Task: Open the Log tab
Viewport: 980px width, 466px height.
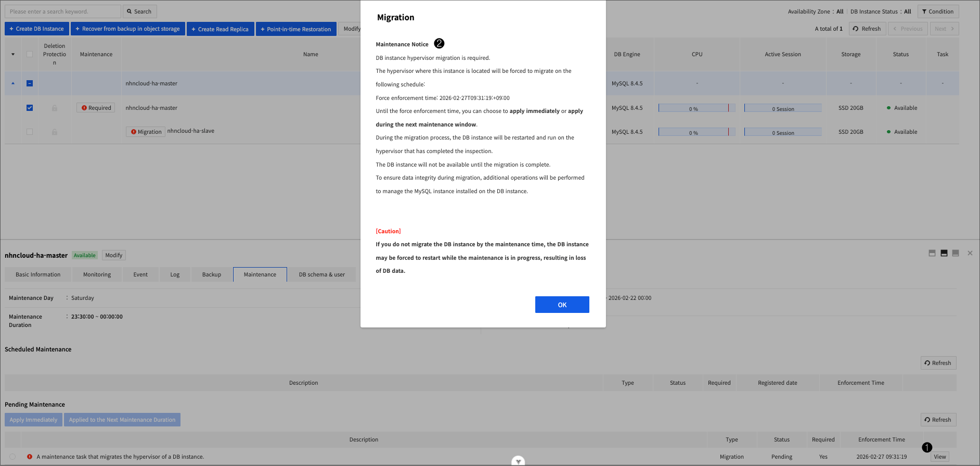Action: (x=175, y=274)
